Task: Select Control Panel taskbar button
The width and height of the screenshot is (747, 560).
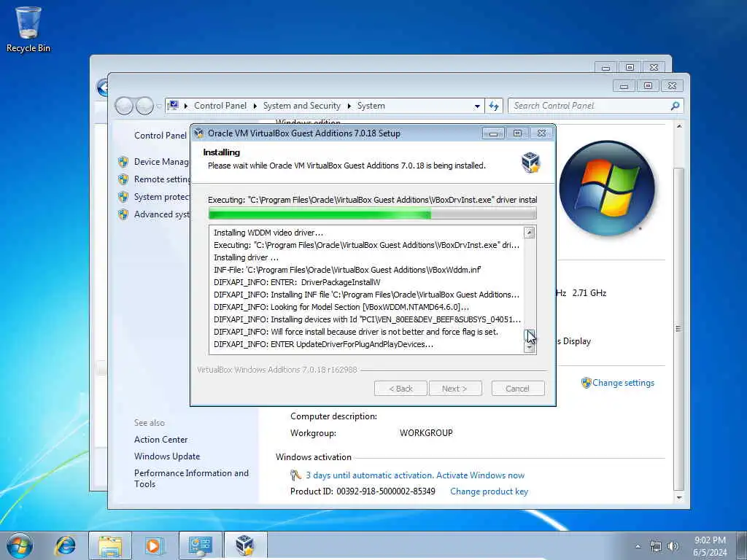Action: (x=201, y=545)
